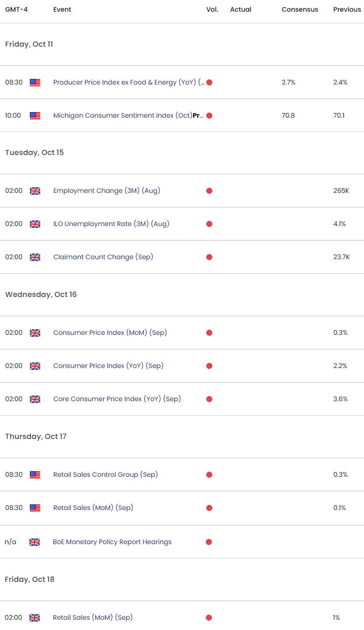Click the UK flag beside BoE Monetary Policy Report Hearings
364x630 pixels.
35,542
